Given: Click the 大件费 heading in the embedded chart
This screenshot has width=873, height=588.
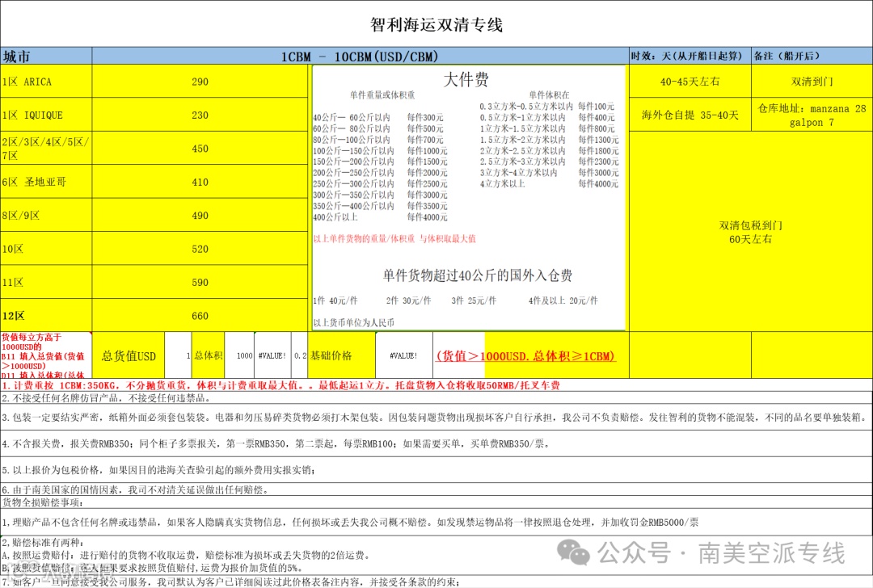Looking at the screenshot, I should pyautogui.click(x=466, y=79).
